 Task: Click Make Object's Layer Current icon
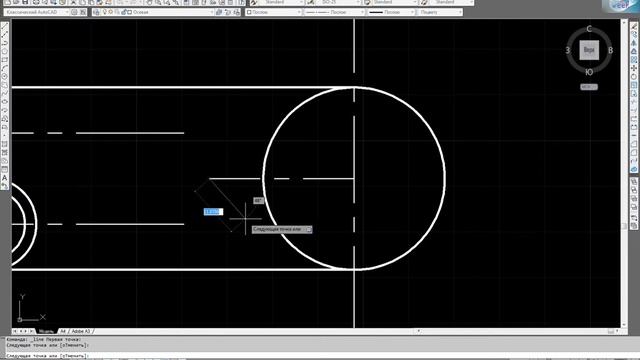pyautogui.click(x=219, y=12)
